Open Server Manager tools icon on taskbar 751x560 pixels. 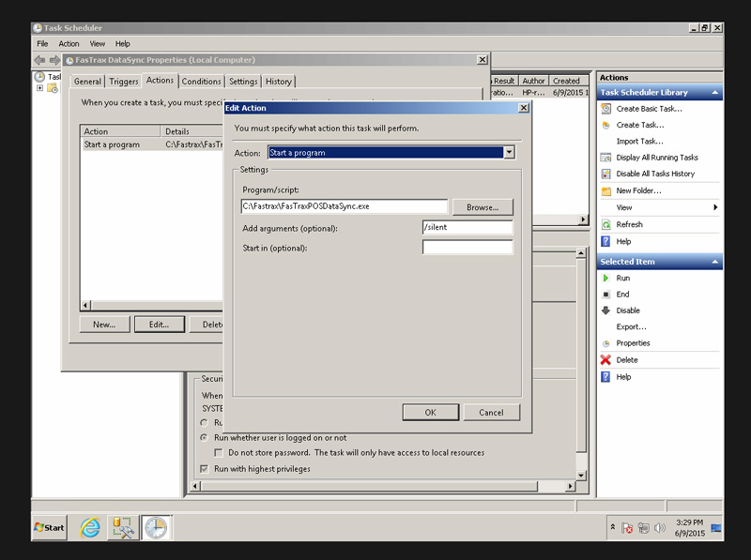point(123,527)
